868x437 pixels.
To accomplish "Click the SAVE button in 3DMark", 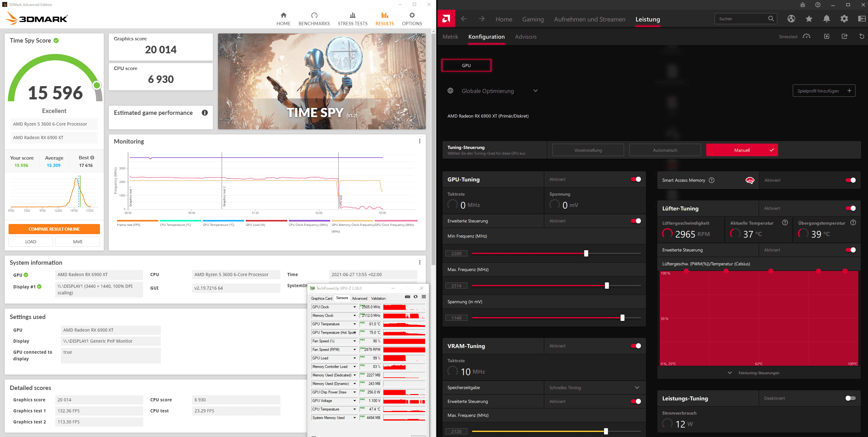I will point(78,242).
